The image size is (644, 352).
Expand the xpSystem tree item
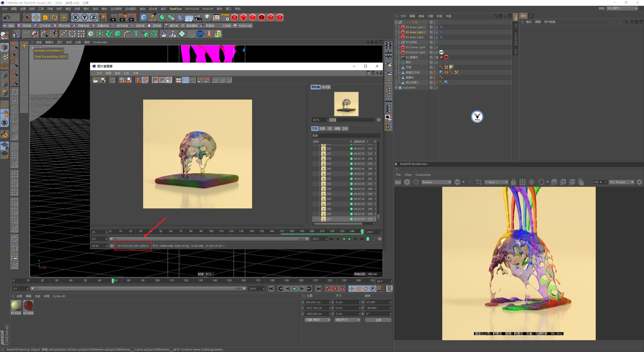tap(396, 87)
